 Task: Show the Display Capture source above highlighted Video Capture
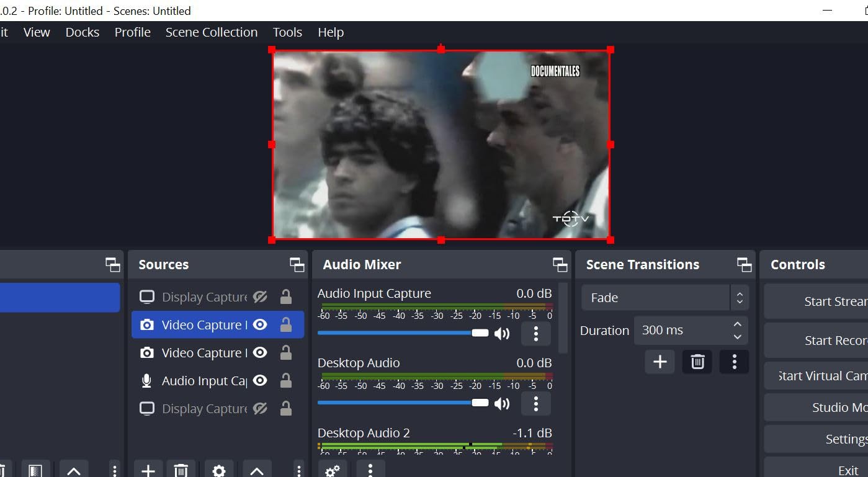260,297
